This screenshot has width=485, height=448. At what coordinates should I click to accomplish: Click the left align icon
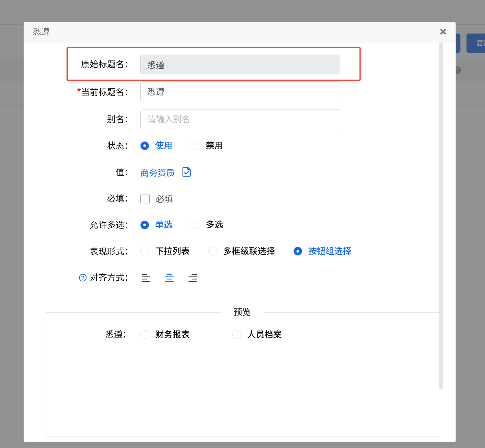(146, 278)
